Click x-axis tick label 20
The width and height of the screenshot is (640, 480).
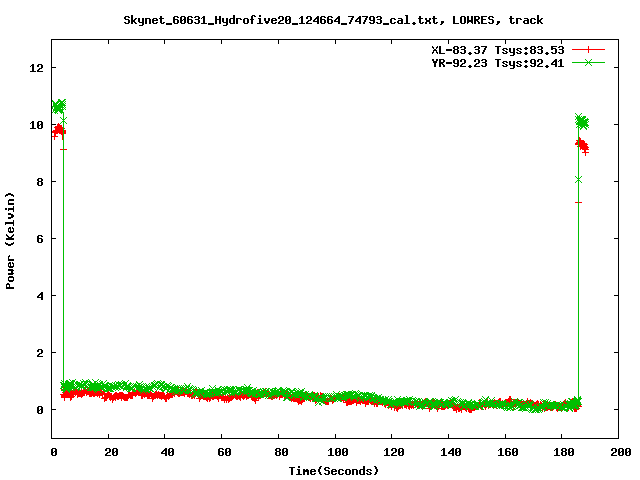(111, 452)
